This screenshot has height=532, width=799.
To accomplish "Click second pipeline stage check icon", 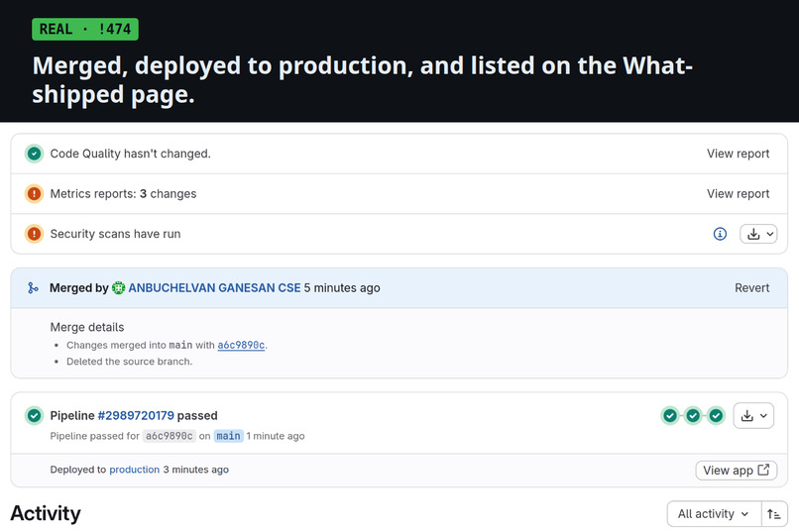I will point(693,415).
